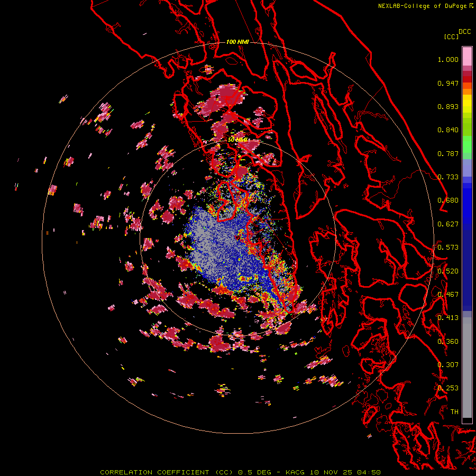This screenshot has height=476, width=476.
Task: Select the 1.000 value on color scale
Action: point(448,59)
